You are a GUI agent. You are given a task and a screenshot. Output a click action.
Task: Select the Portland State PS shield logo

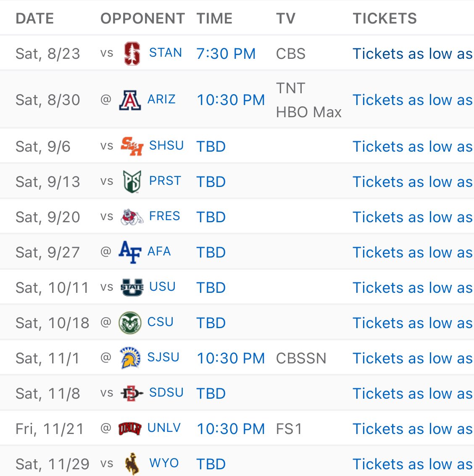(132, 181)
